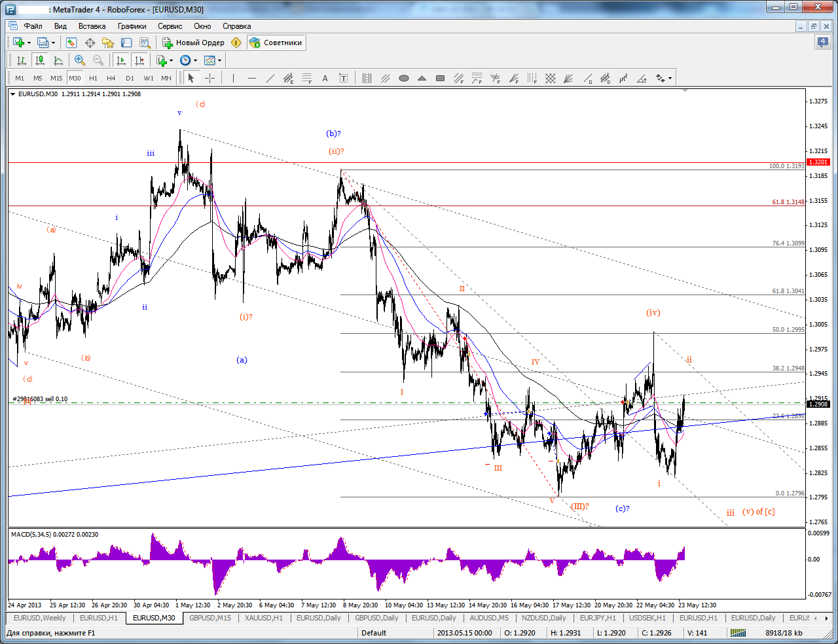The width and height of the screenshot is (838, 644).
Task: Open the Terminal panel icon
Action: 126,43
